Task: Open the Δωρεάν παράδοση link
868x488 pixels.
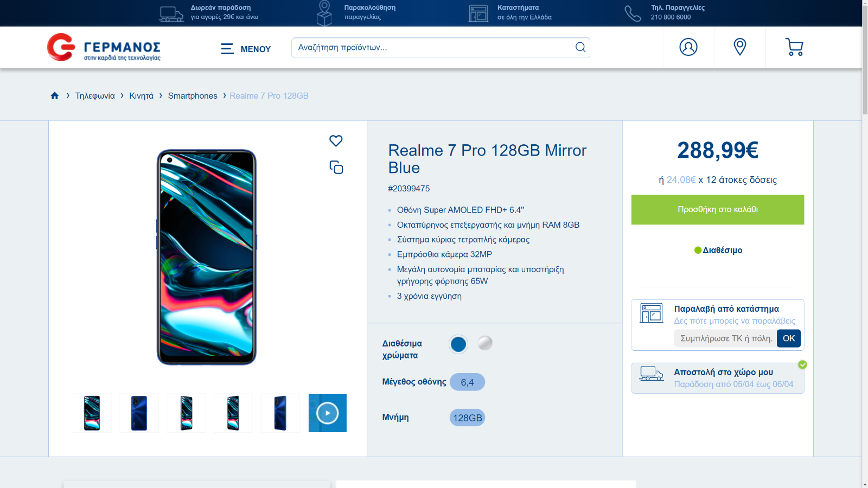Action: [x=225, y=12]
